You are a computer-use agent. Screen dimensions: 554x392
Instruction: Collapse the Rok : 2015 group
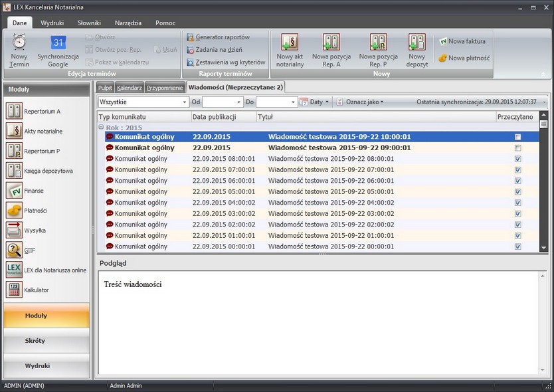pyautogui.click(x=102, y=127)
